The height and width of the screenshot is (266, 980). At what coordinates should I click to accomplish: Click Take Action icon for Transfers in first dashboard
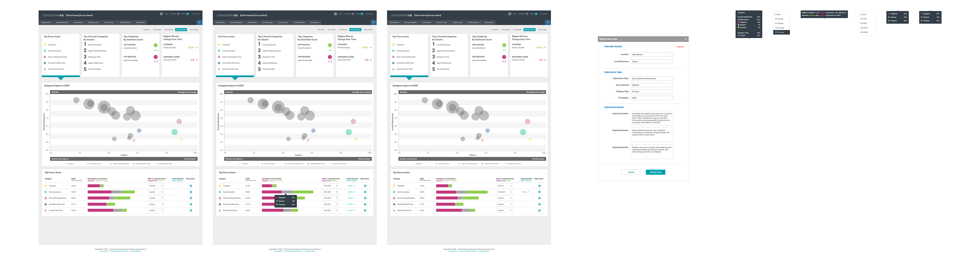click(191, 186)
